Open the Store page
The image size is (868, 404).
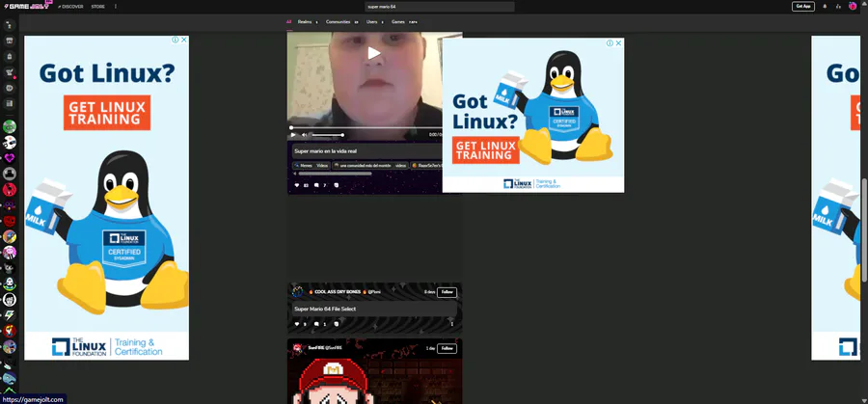tap(98, 7)
